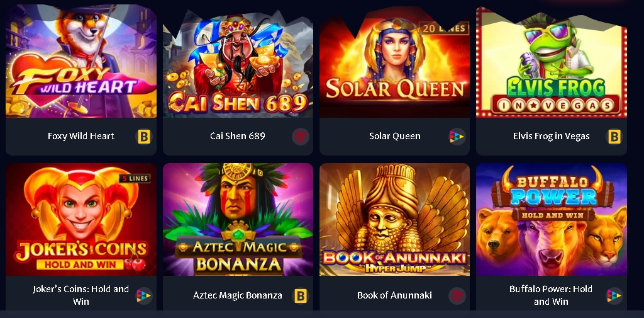The width and height of the screenshot is (644, 318).
Task: Click the Playson icon beside Joker's Coins
Action: pos(144,295)
